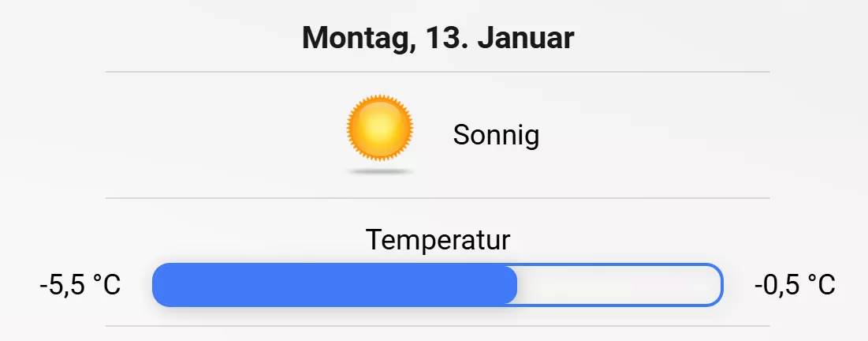This screenshot has height=341, width=868.
Task: Click the "Montag, 13. Januar" date heading
Action: (438, 38)
